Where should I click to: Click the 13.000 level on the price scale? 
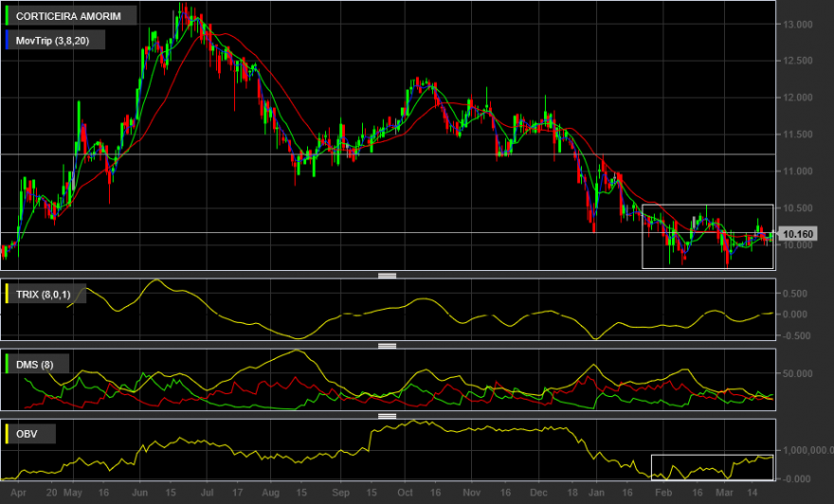point(797,25)
